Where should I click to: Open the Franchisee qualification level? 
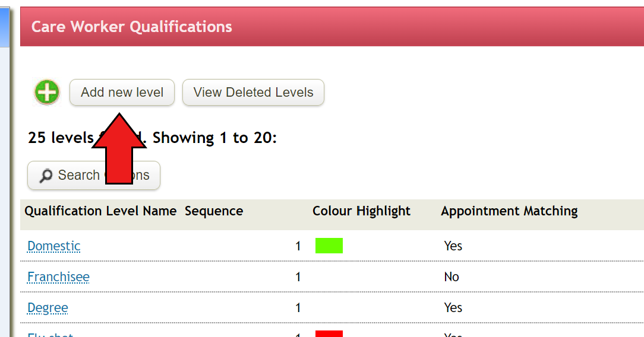point(58,276)
